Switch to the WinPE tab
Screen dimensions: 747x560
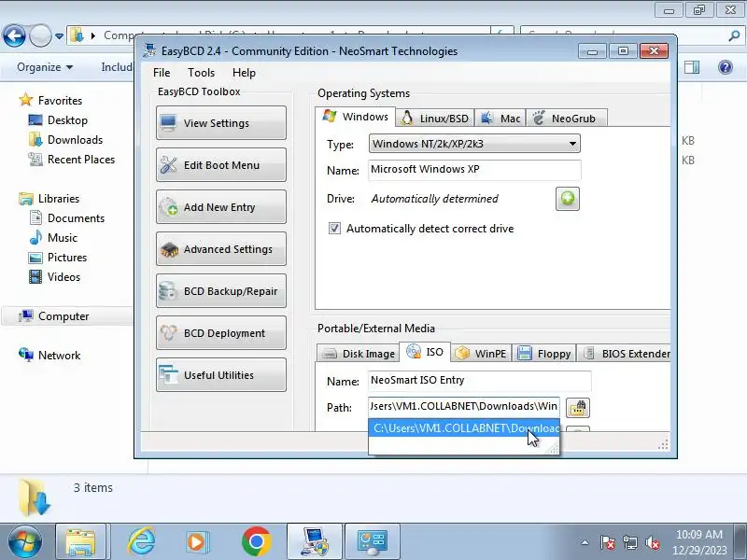coord(481,354)
